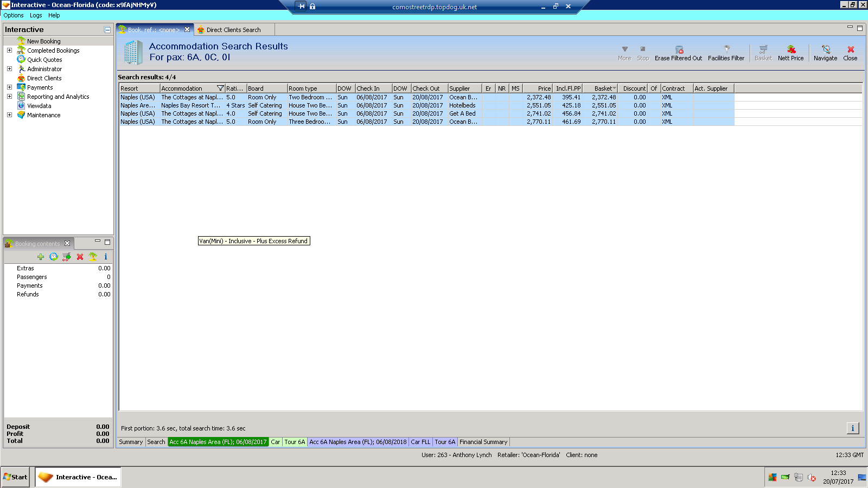The height and width of the screenshot is (488, 868).
Task: Close the search results with red X icon
Action: tap(851, 49)
